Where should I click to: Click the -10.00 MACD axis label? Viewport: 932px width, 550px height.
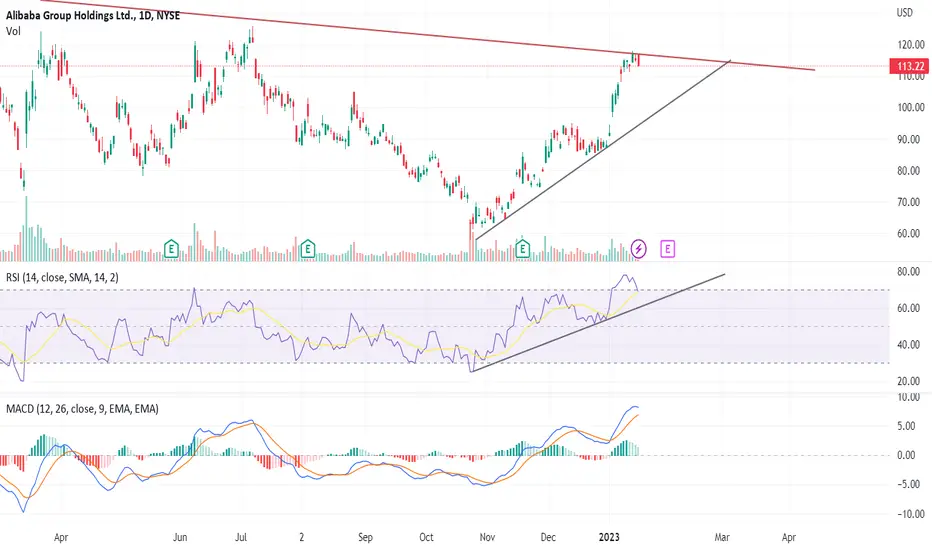[x=910, y=514]
